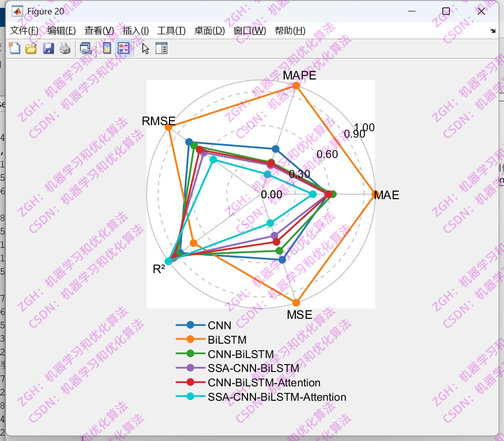Click the RMSE axis label
The width and height of the screenshot is (504, 441).
(x=159, y=121)
